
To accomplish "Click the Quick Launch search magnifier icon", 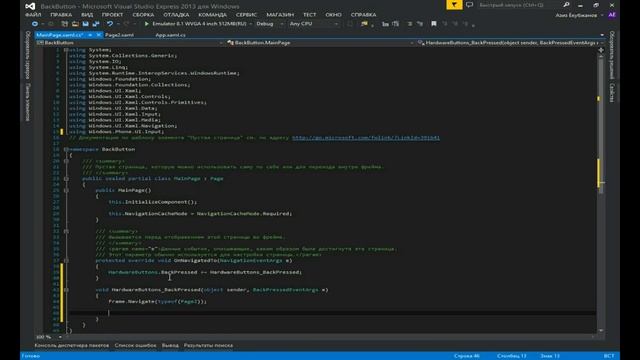I will click(566, 5).
